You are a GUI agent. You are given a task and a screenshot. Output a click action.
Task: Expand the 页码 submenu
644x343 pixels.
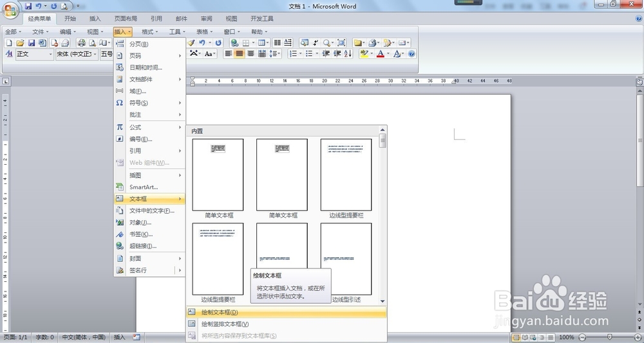coord(149,56)
